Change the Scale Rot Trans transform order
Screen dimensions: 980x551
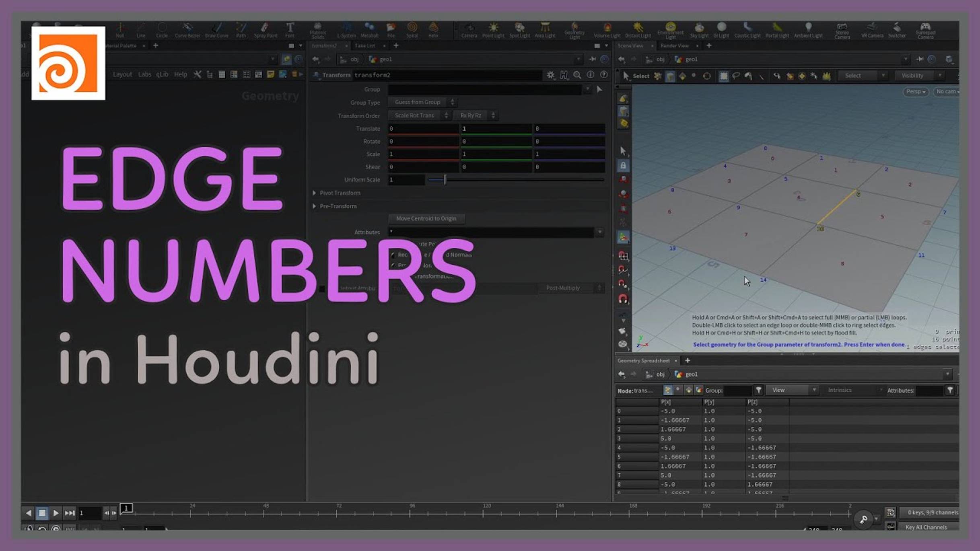(414, 115)
